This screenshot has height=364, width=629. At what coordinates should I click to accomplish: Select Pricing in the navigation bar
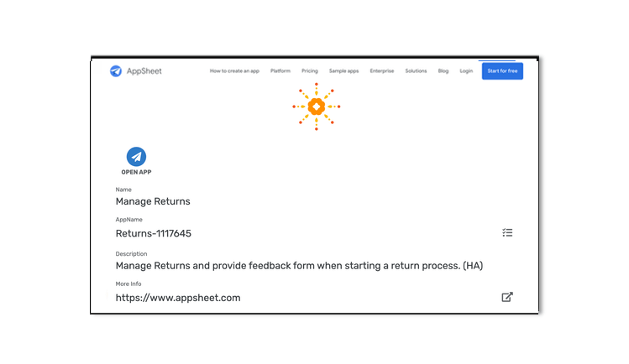pos(310,71)
